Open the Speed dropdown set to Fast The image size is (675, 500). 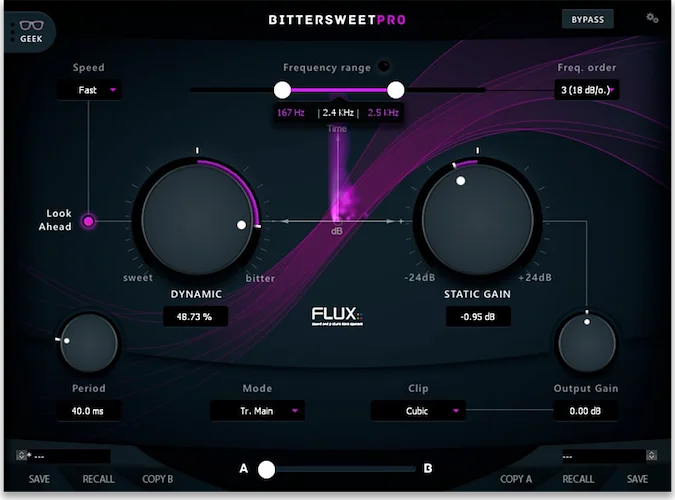pos(89,90)
